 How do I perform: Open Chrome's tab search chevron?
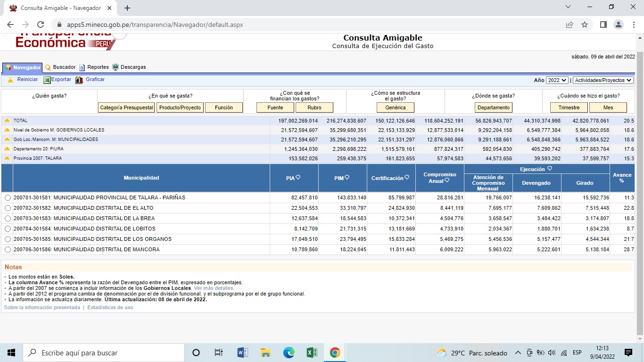[568, 7]
